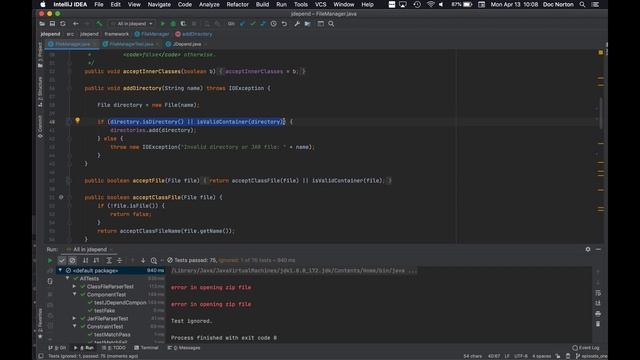Open project folder icon in main toolbar
Viewport: 640px width, 360px height.
click(x=42, y=24)
